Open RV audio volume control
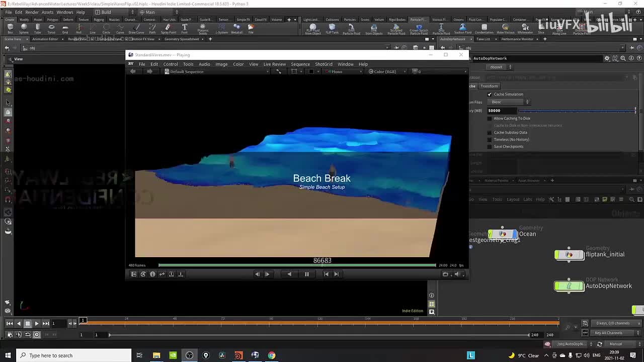The width and height of the screenshot is (644, 362). pyautogui.click(x=457, y=274)
